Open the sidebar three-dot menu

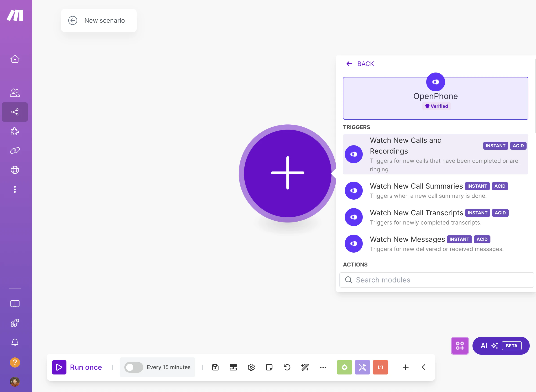click(15, 189)
